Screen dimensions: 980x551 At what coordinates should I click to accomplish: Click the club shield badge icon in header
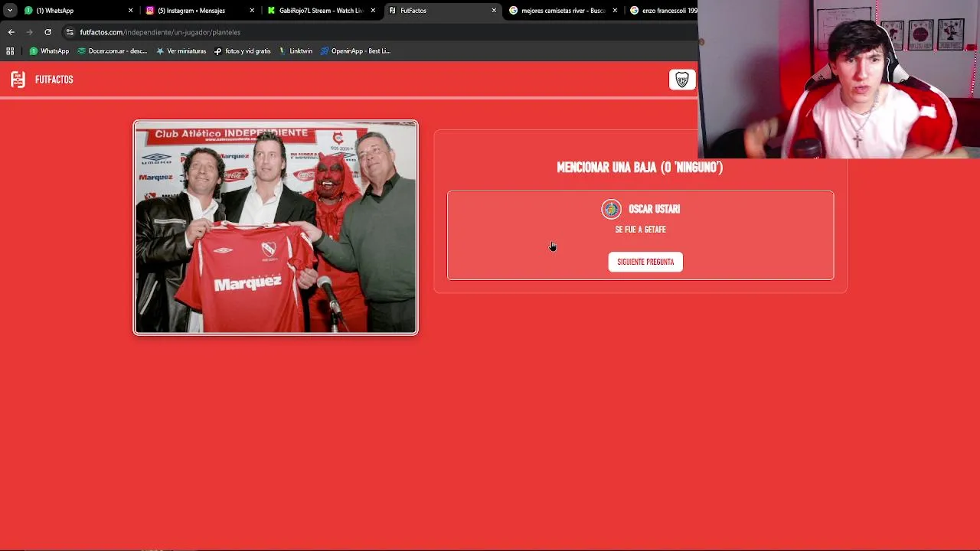682,80
